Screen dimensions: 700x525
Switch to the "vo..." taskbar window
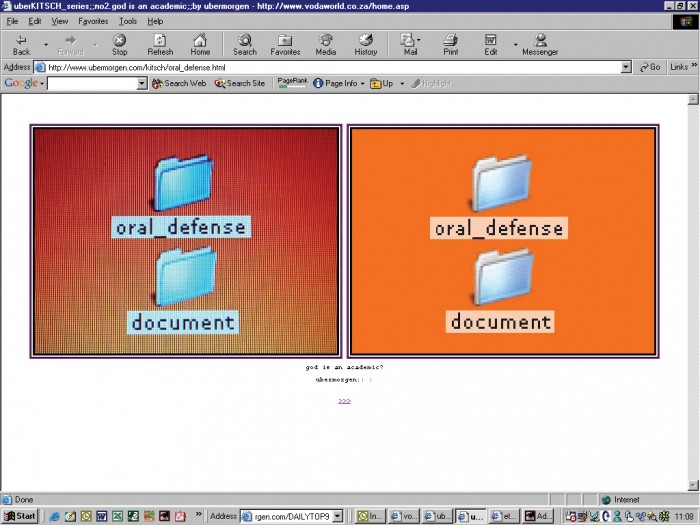point(404,517)
